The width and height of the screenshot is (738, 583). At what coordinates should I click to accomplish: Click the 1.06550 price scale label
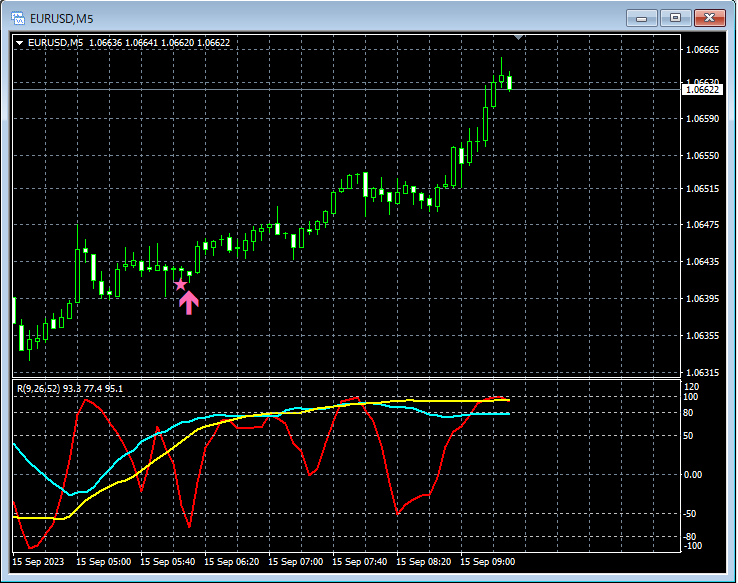pyautogui.click(x=703, y=156)
